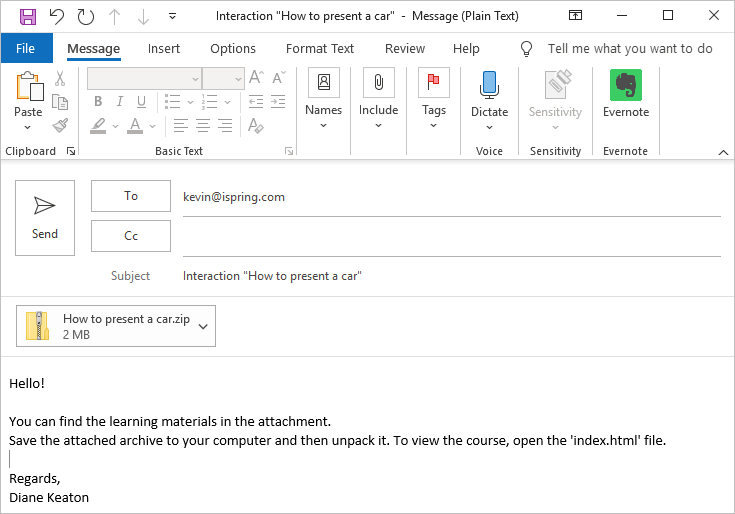Activate the Format Painter brush
This screenshot has width=735, height=514.
coord(60,125)
